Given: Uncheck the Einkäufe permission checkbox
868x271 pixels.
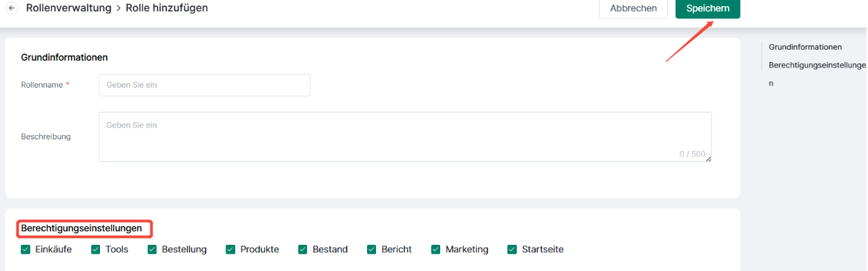Looking at the screenshot, I should [x=26, y=250].
